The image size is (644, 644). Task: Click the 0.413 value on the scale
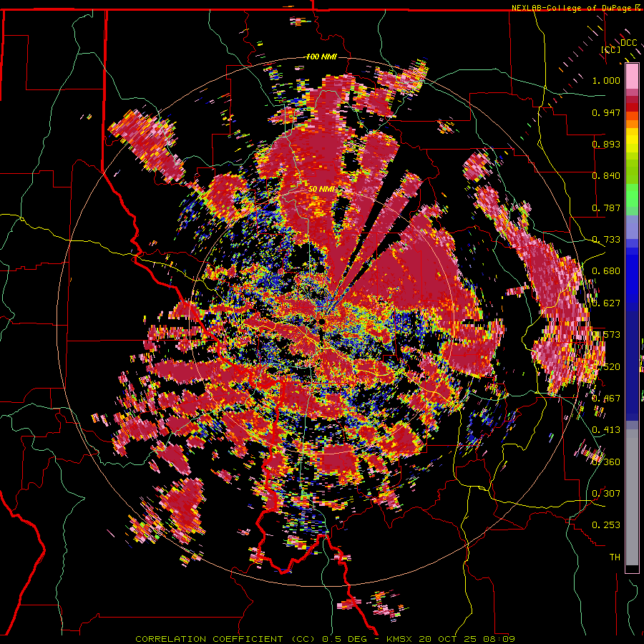606,430
